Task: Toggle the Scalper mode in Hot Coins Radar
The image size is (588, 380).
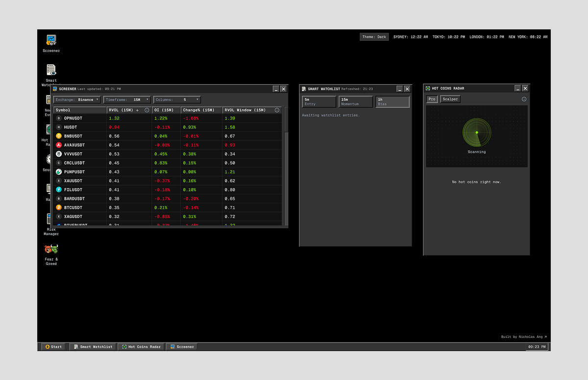Action: point(450,99)
